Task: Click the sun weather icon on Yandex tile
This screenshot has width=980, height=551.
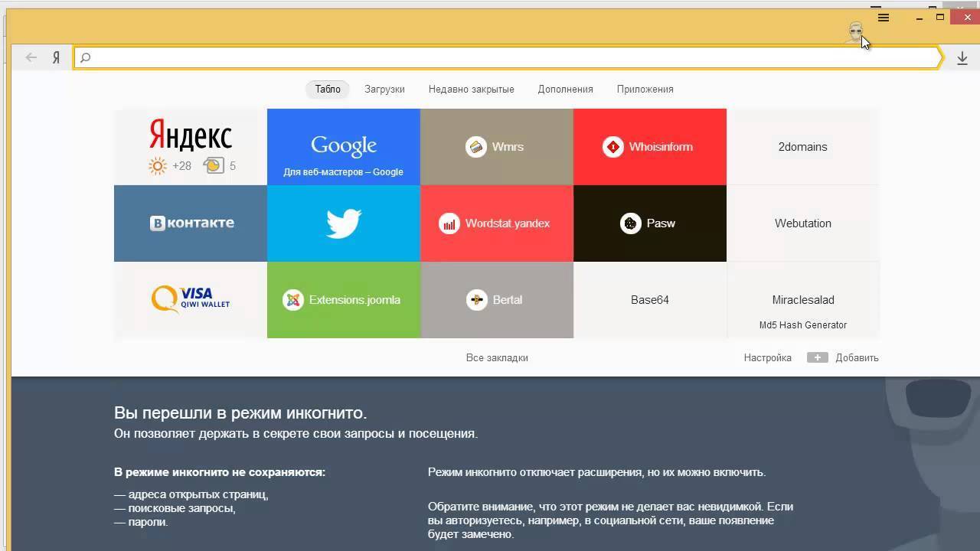Action: 158,166
